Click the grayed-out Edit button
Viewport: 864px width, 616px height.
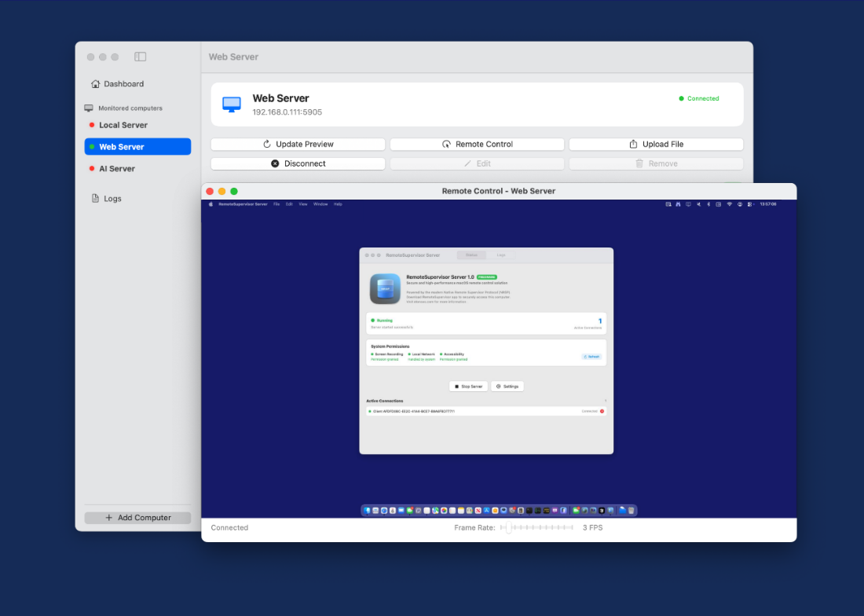click(478, 163)
